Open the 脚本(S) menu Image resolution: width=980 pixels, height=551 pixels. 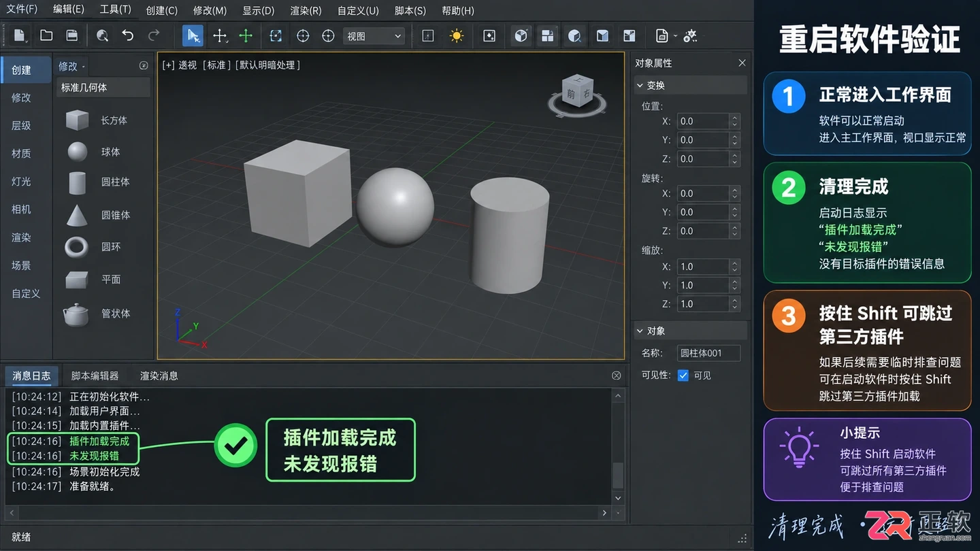click(x=410, y=10)
